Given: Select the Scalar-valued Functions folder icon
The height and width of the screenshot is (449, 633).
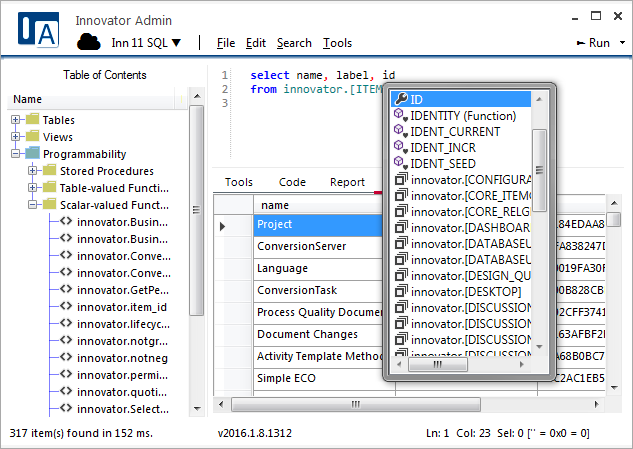Looking at the screenshot, I should [49, 204].
